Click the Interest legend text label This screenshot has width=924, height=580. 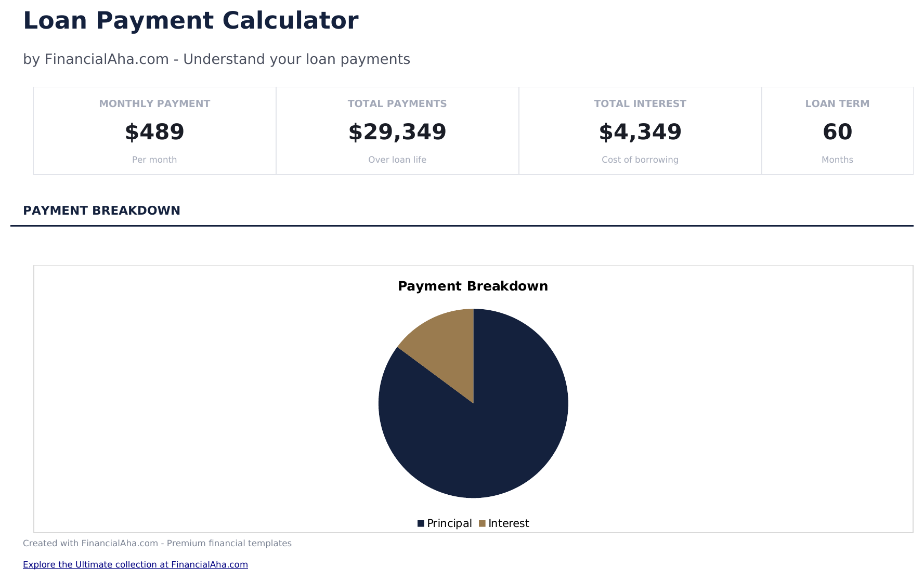tap(509, 523)
